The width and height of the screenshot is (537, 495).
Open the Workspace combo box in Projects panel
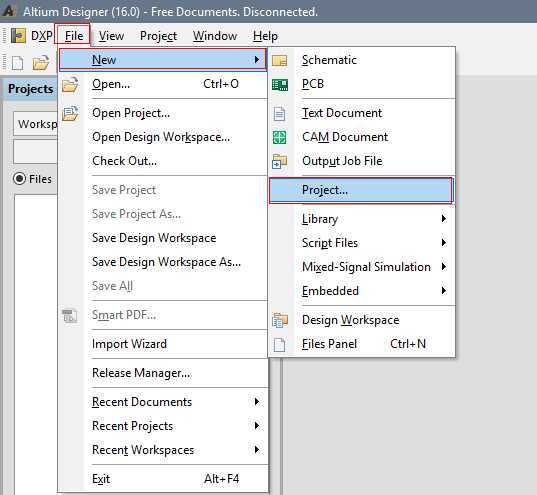pyautogui.click(x=35, y=124)
